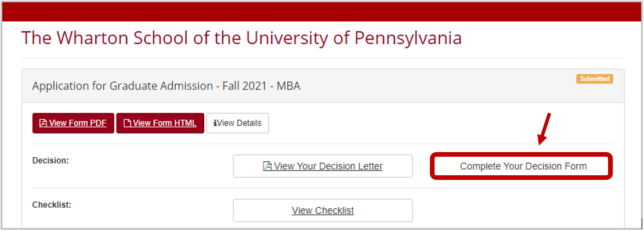Click the word Pennsylvania in the heading
This screenshot has height=231, width=644.
pos(408,38)
